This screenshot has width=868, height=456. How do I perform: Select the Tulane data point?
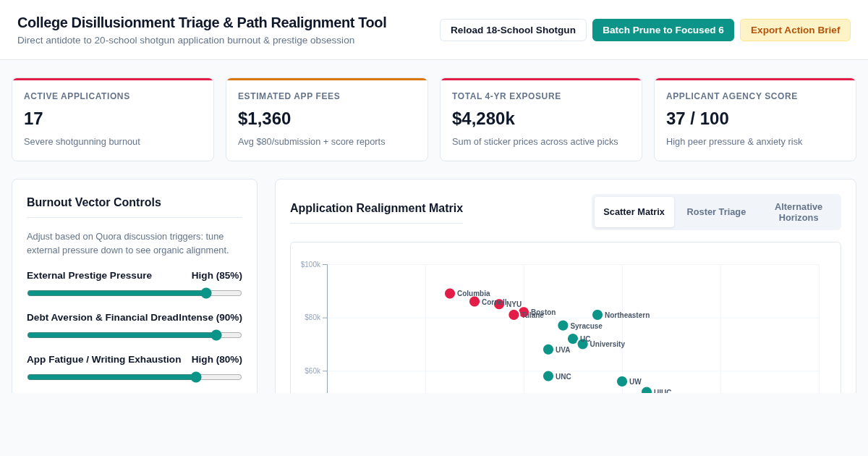tap(514, 315)
